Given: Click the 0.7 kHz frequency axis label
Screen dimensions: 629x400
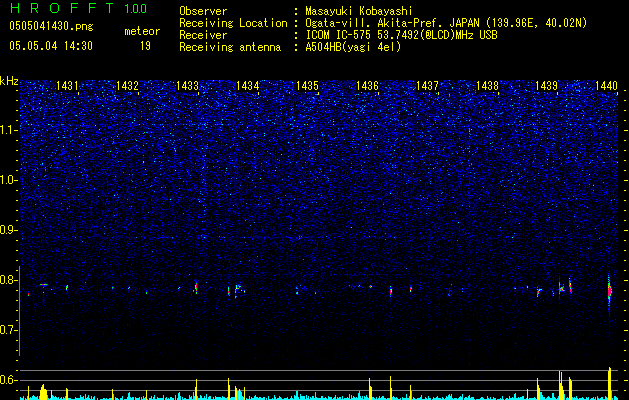Looking at the screenshot, I should tap(8, 330).
